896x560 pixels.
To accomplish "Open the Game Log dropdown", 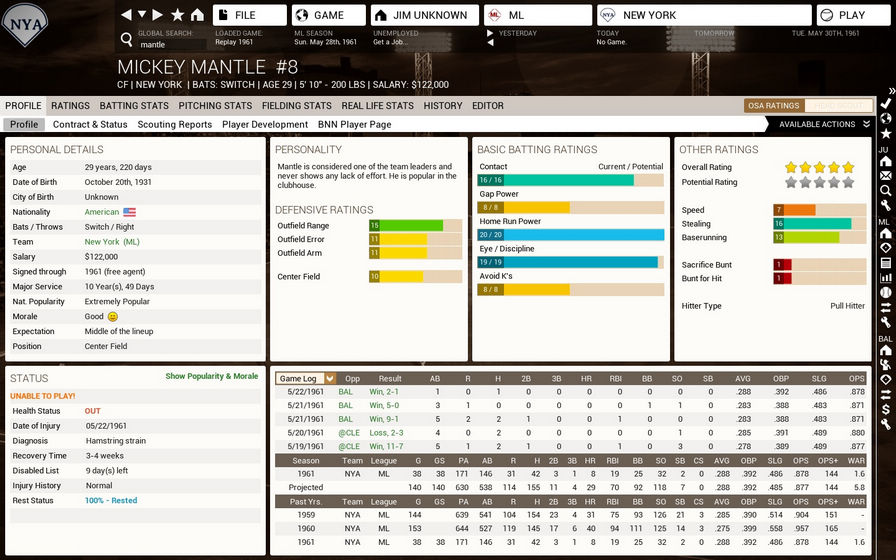I will click(306, 379).
